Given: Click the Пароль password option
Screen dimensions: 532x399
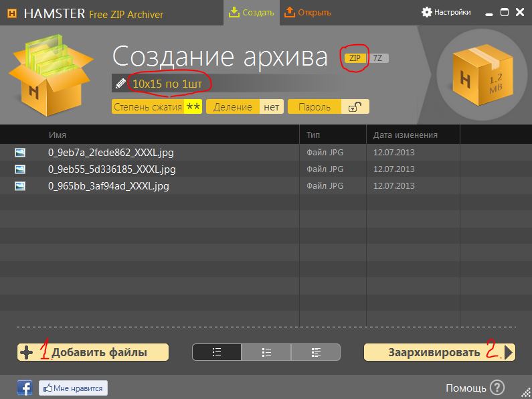Looking at the screenshot, I should [328, 106].
